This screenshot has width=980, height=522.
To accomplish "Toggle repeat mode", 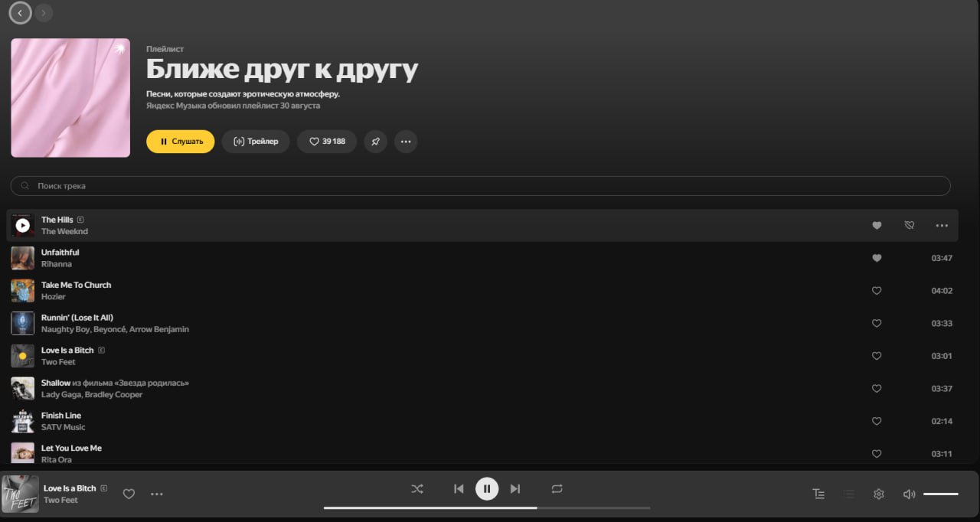I will (x=557, y=488).
